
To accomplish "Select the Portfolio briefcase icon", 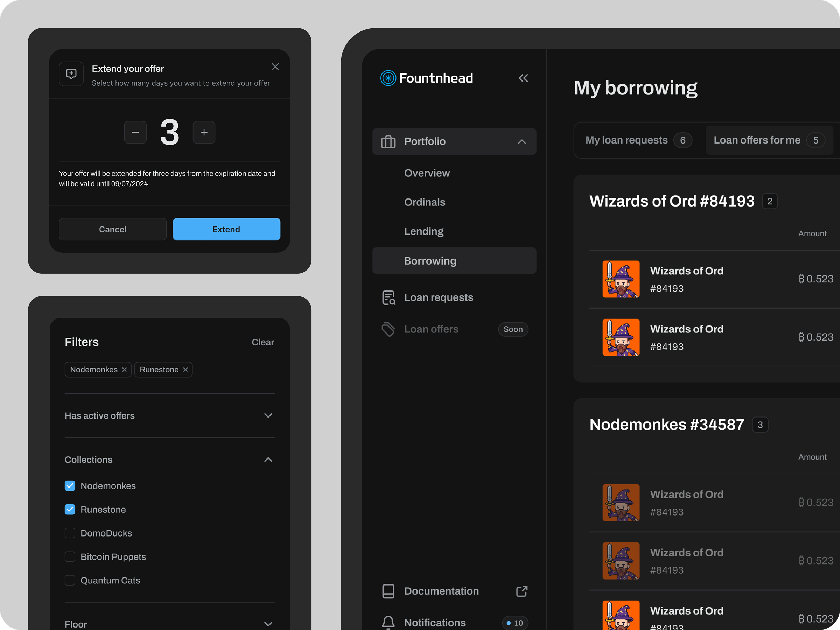I will pos(388,141).
